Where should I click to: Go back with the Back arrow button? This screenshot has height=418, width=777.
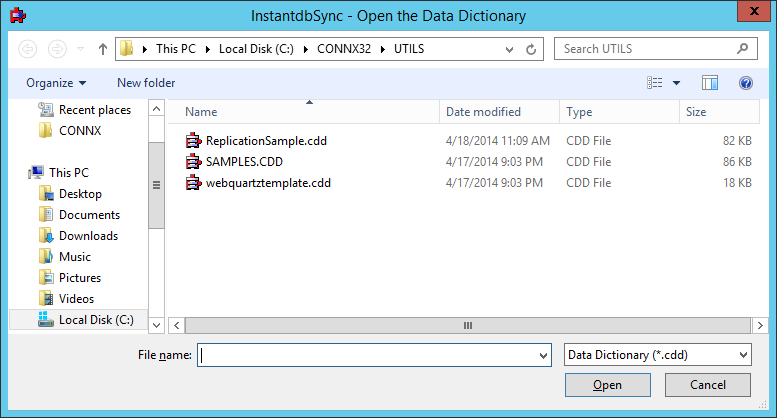pos(28,49)
